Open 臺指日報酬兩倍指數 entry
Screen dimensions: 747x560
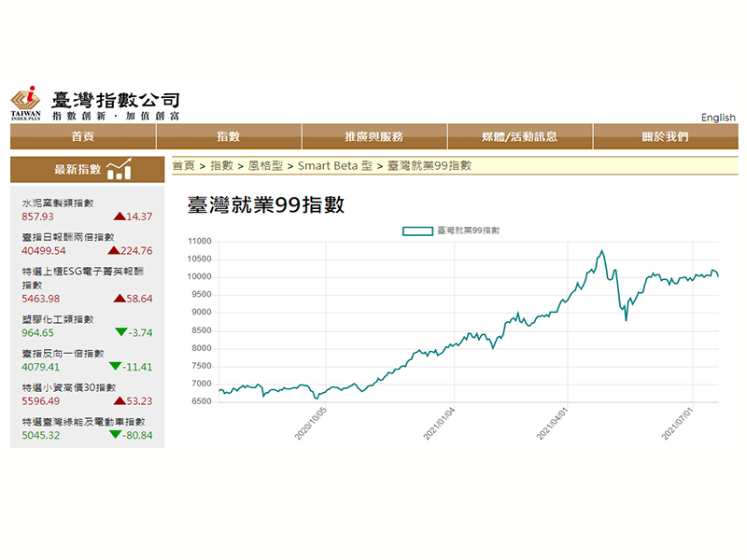coord(68,237)
